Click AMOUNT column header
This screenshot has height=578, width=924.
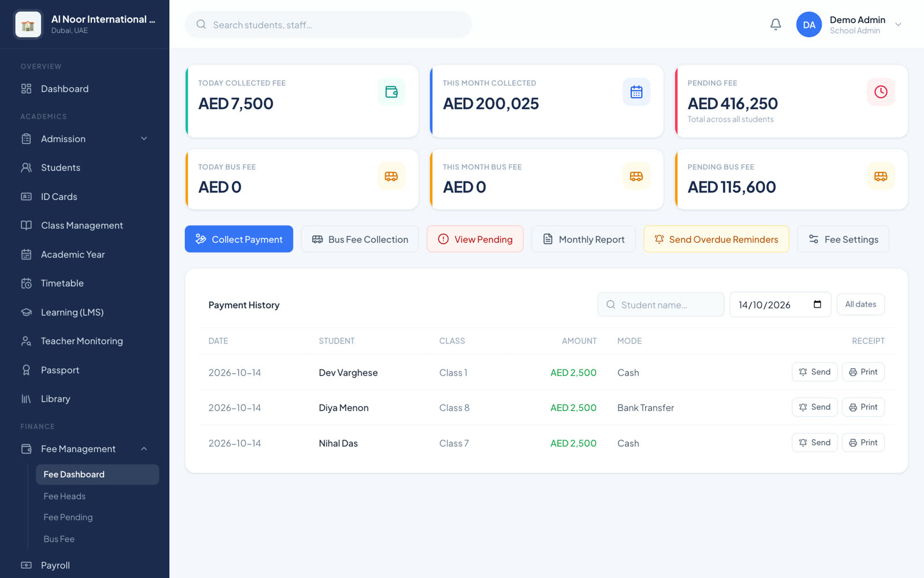point(579,341)
